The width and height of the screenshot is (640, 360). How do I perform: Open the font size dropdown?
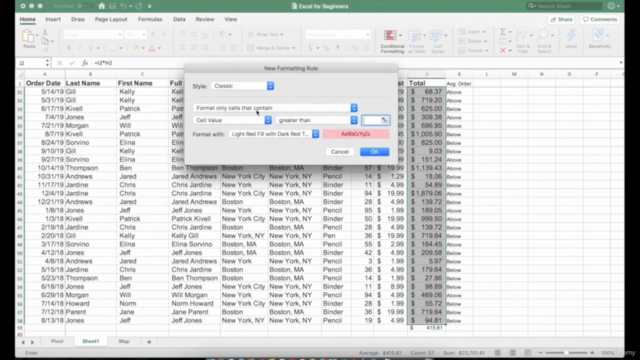pos(136,35)
